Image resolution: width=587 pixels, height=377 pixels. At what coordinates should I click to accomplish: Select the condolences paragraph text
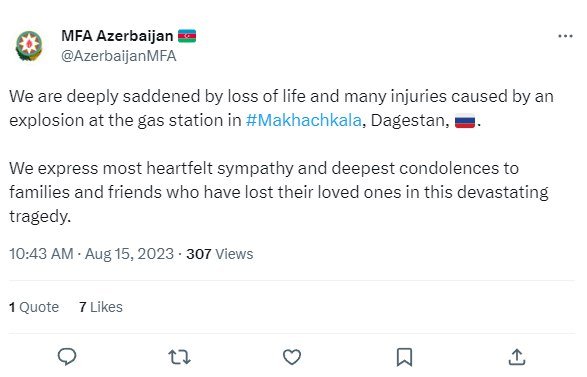[279, 192]
